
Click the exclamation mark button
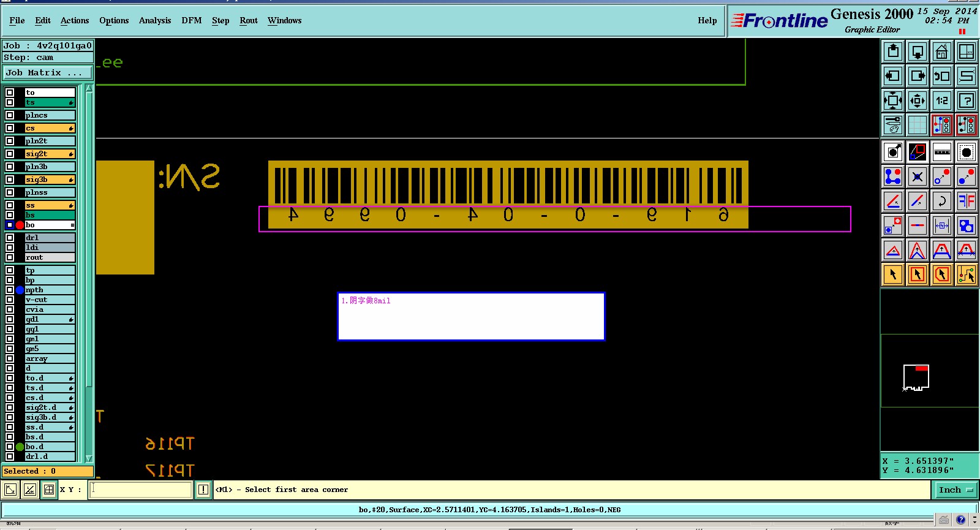pyautogui.click(x=203, y=490)
